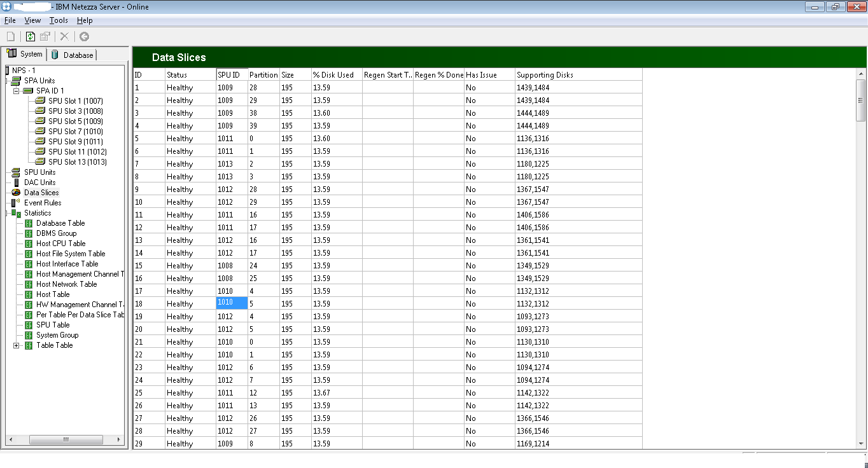Click the SPA Units rack icon
Screen dimensions: 868x468
point(16,81)
